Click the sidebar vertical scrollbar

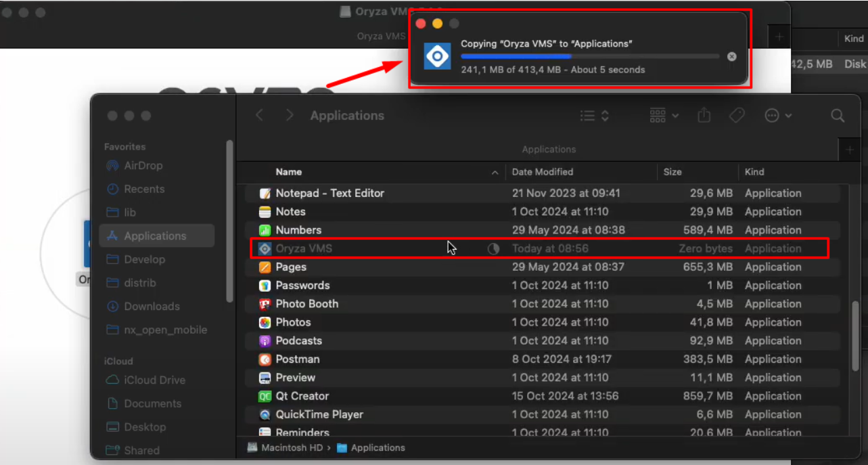229,221
